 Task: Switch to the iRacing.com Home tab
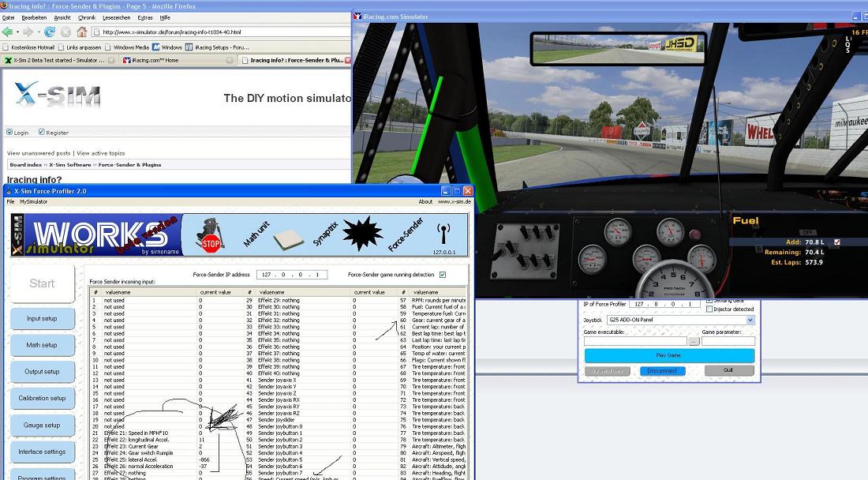tap(177, 60)
